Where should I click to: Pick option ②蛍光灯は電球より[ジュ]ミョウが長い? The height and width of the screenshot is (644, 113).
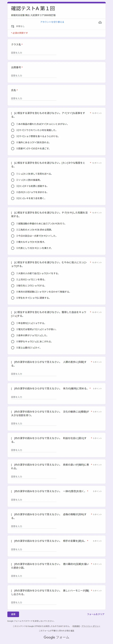(13, 329)
